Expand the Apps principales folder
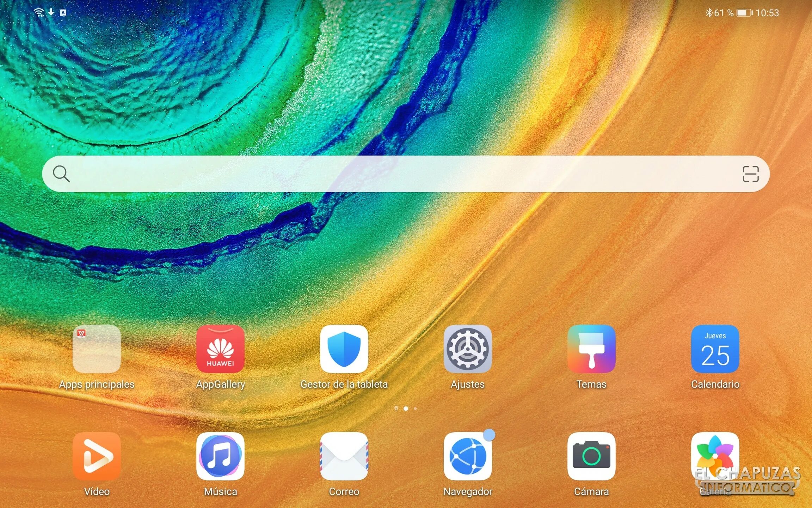This screenshot has width=812, height=508. coord(97,349)
